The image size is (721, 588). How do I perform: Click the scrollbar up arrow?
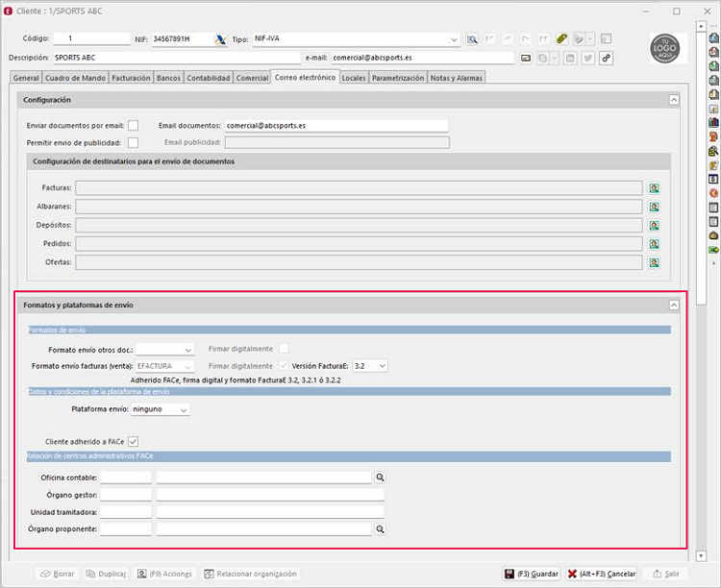coord(701,26)
